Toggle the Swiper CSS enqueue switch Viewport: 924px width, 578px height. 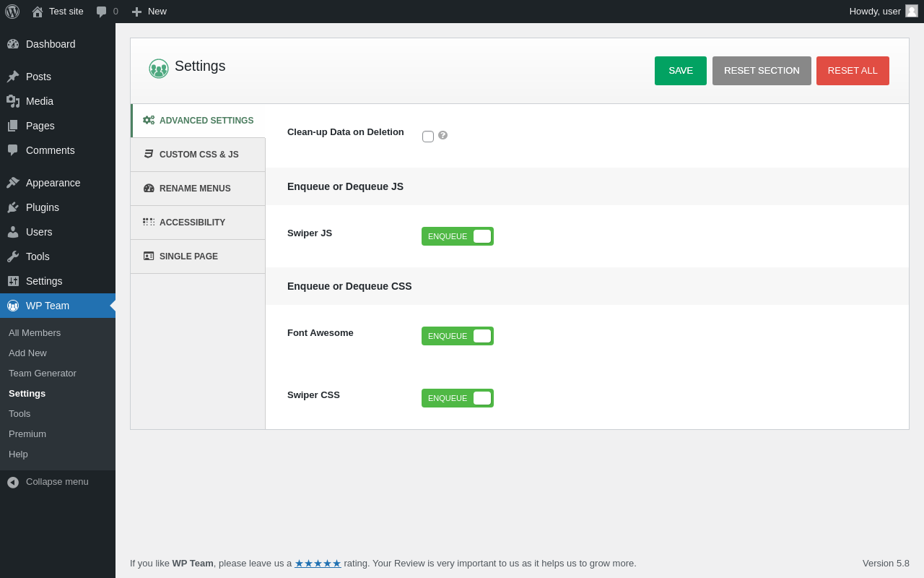tap(458, 398)
